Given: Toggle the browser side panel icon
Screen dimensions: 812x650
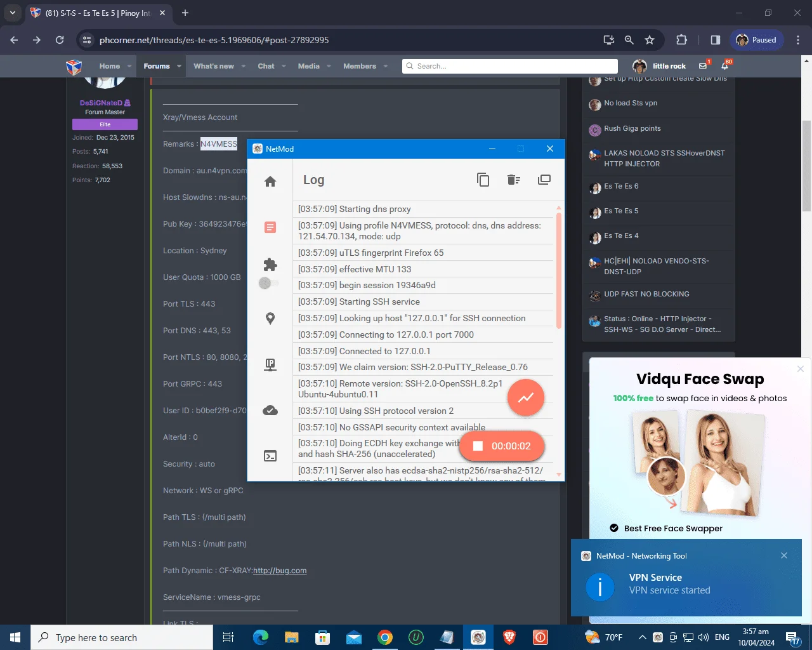Looking at the screenshot, I should click(x=716, y=40).
